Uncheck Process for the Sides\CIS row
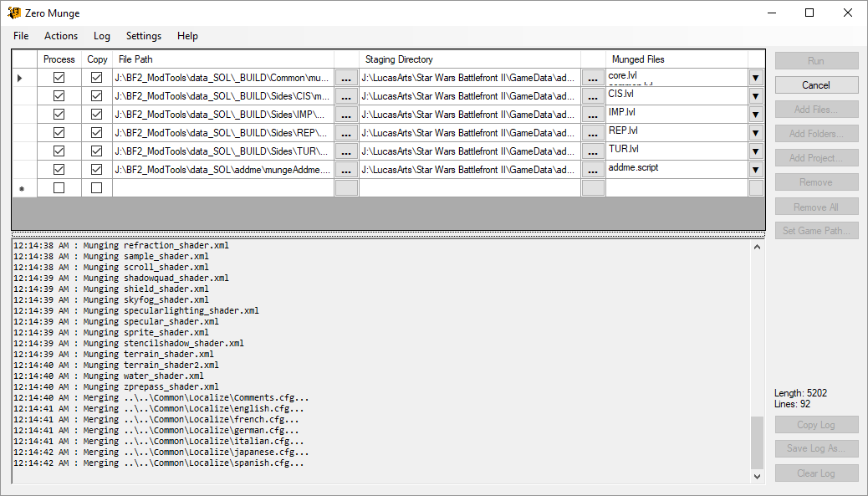Screen dimensions: 868x496 pyautogui.click(x=59, y=95)
